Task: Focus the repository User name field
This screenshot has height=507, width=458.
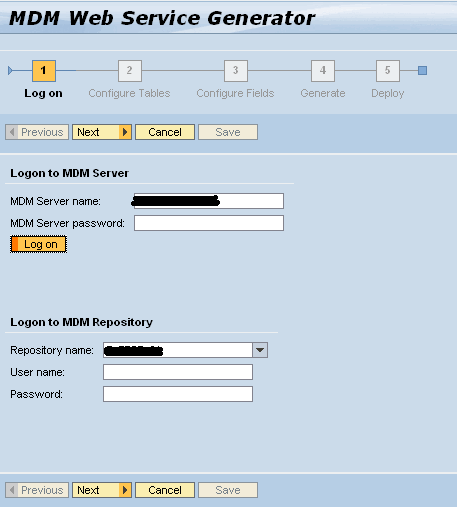Action: (178, 372)
